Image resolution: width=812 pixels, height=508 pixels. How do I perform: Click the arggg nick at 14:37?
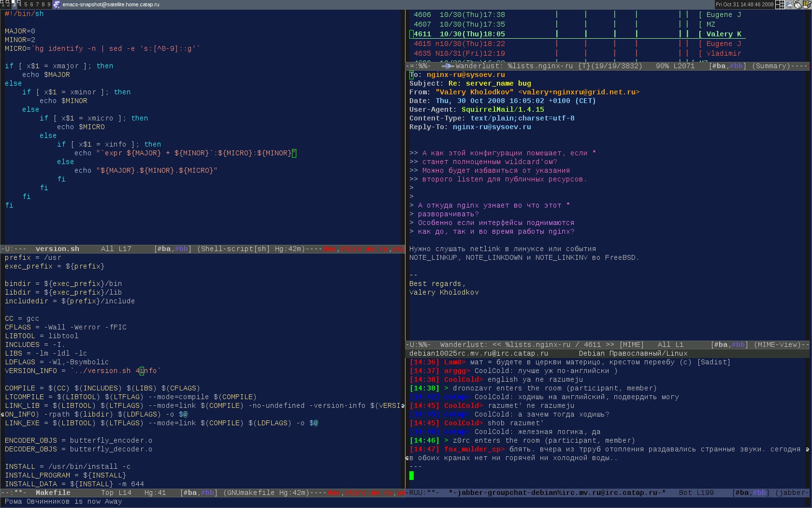pyautogui.click(x=457, y=371)
